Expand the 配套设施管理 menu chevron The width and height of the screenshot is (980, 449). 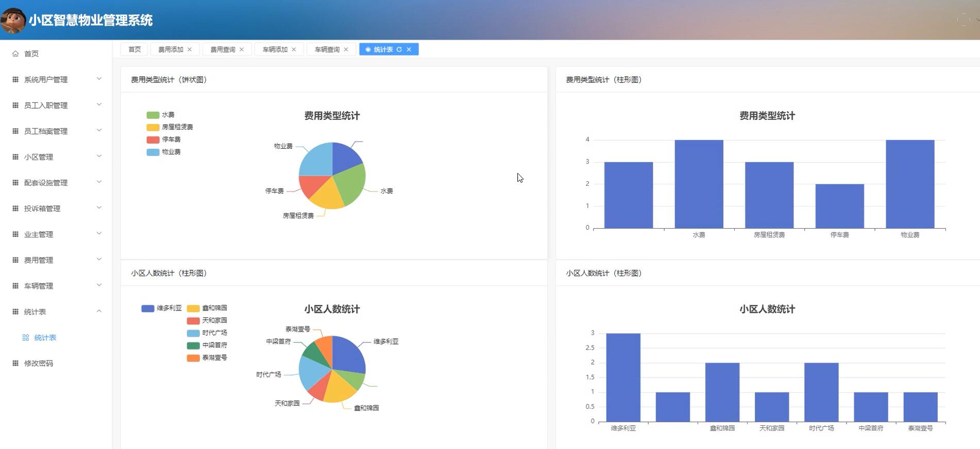[99, 182]
